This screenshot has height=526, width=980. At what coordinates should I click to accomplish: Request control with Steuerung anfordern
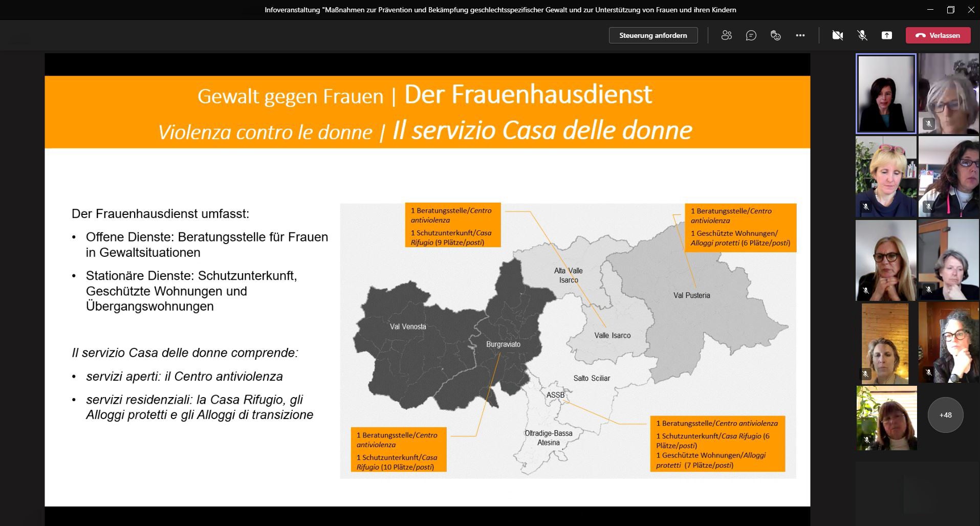point(653,35)
